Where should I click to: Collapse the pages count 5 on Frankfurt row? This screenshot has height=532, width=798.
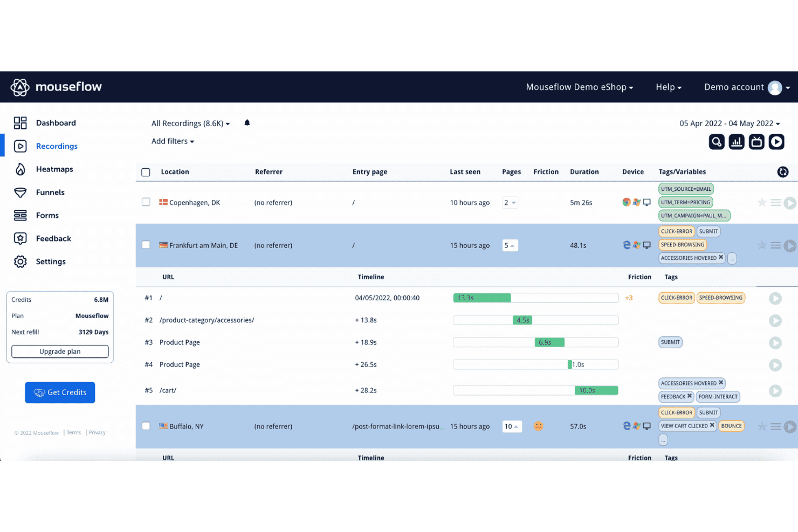[x=510, y=245]
